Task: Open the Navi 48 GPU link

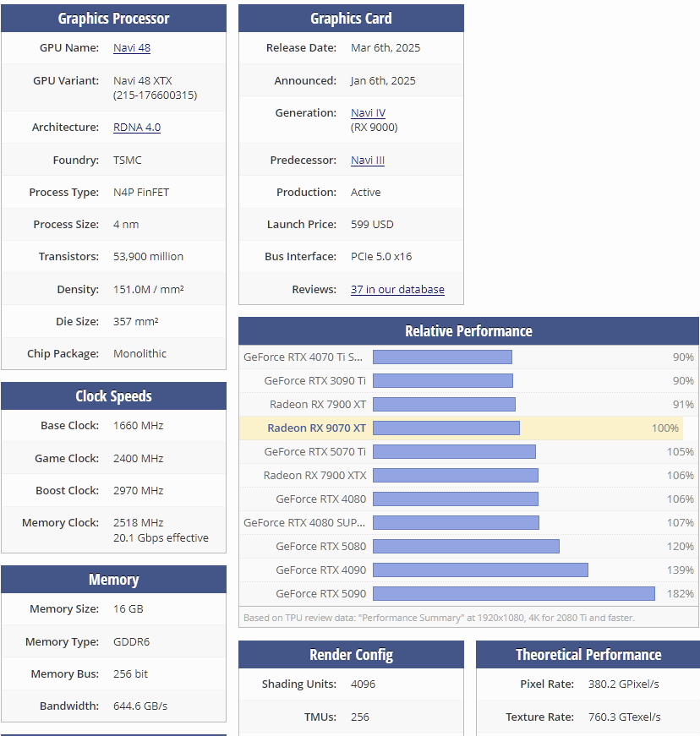Action: point(131,48)
